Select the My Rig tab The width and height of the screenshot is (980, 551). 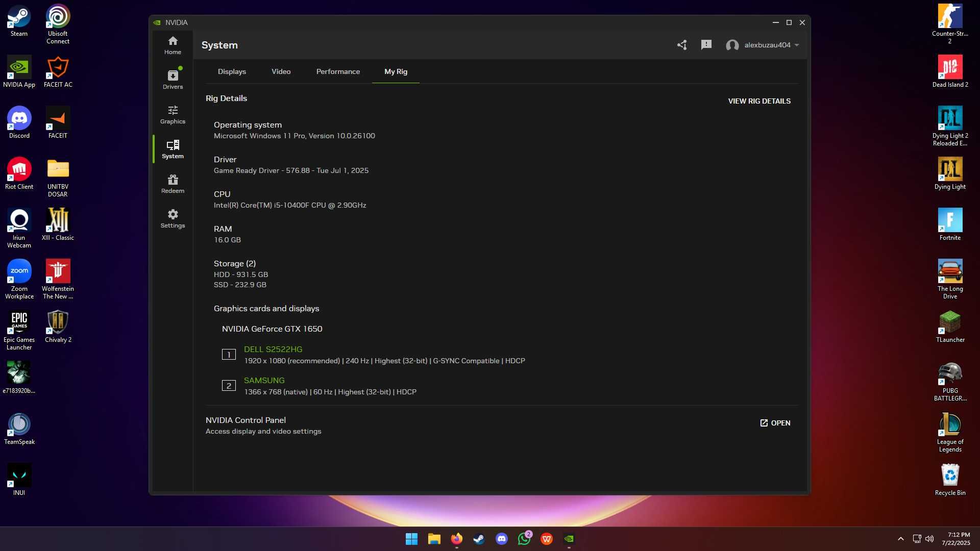(x=396, y=71)
